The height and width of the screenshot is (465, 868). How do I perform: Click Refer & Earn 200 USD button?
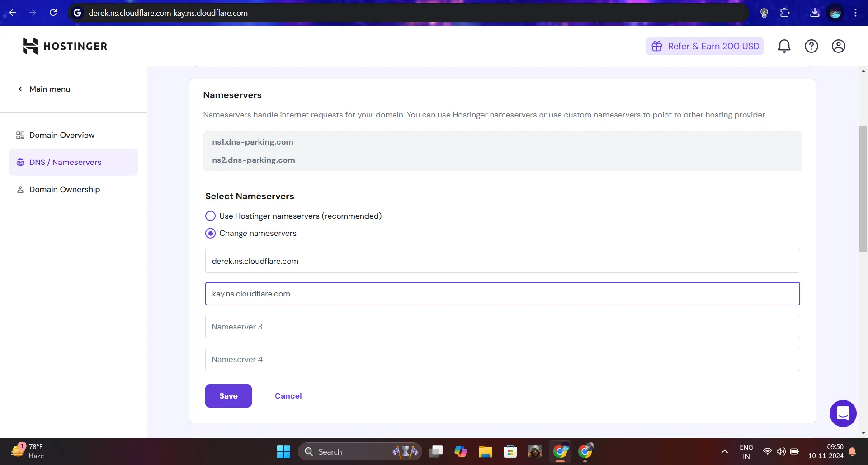coord(705,46)
